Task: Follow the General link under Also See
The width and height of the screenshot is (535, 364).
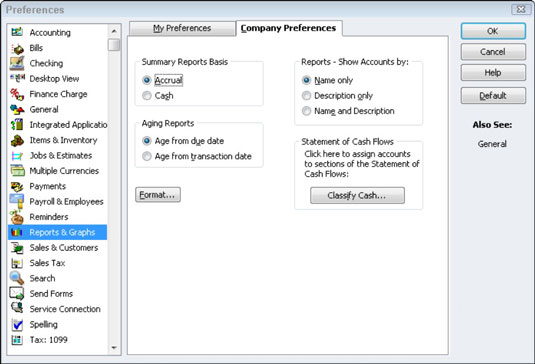Action: [492, 144]
